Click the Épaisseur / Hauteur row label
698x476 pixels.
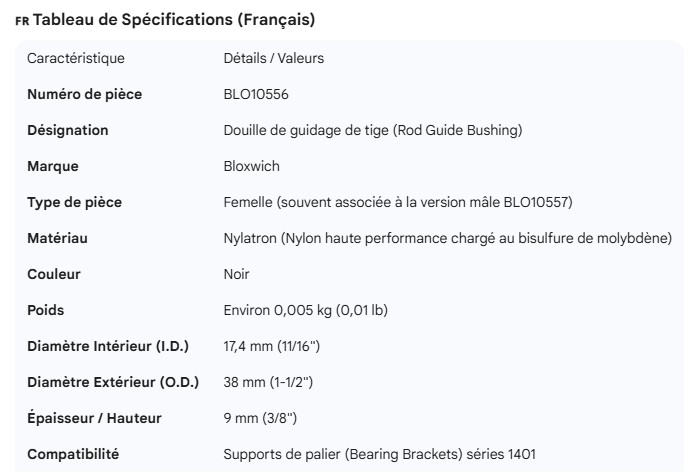coord(94,418)
